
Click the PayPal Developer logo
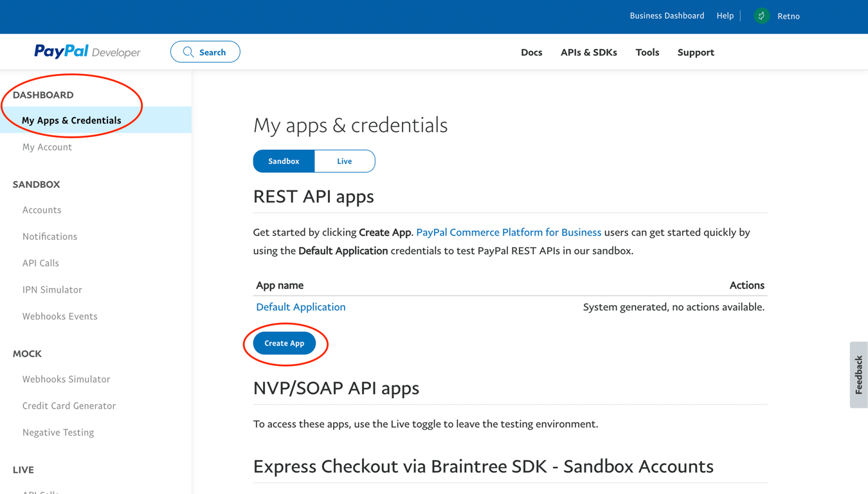pos(87,51)
